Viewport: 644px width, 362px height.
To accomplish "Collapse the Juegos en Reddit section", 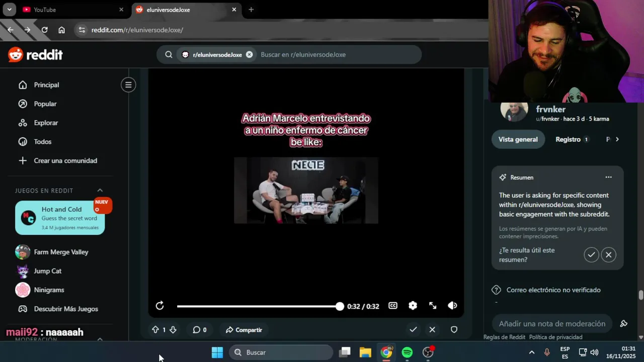I will pos(100,191).
